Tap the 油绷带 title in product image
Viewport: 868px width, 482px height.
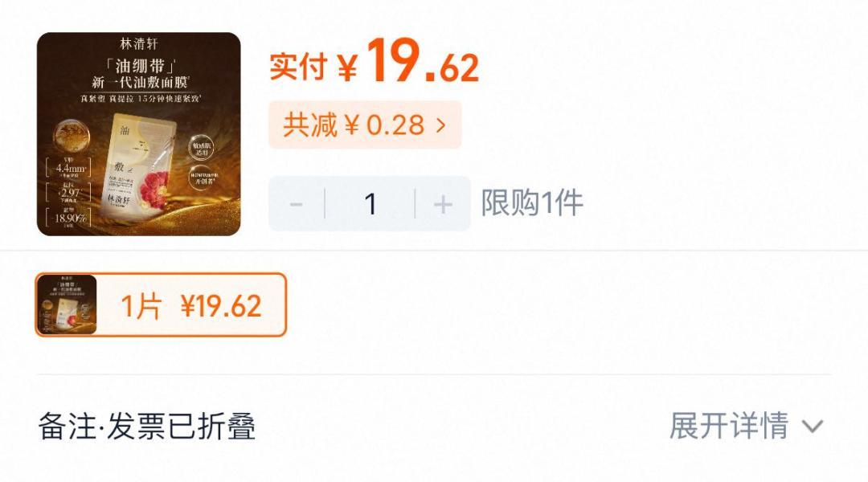pyautogui.click(x=140, y=67)
